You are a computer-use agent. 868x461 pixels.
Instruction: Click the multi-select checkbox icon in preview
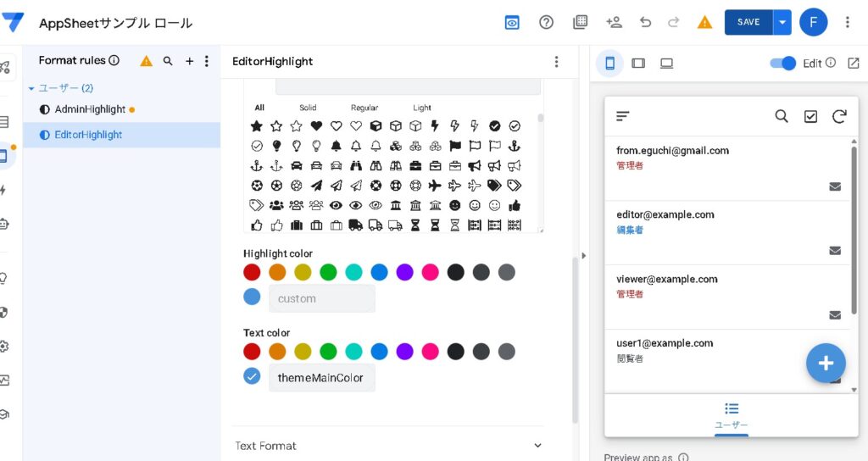(810, 117)
